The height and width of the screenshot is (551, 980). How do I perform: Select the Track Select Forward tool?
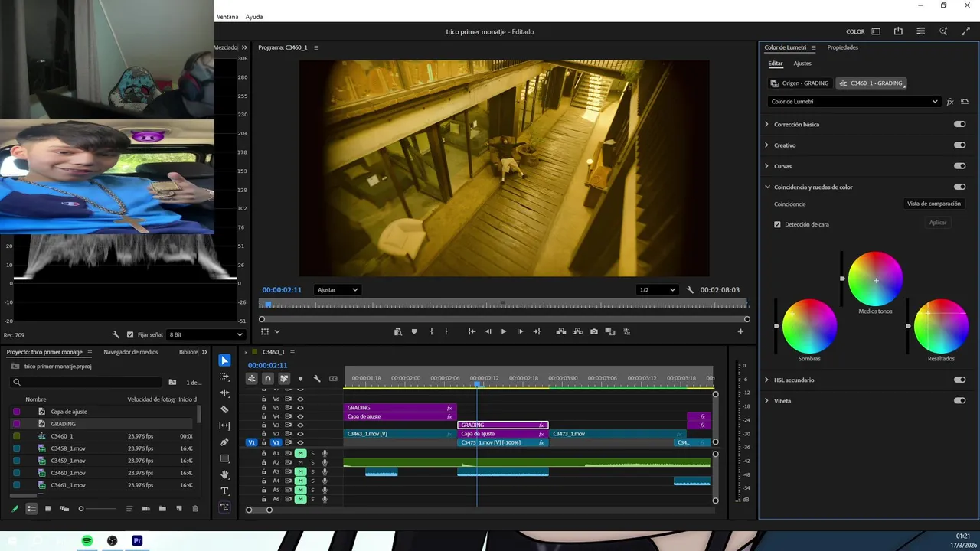(224, 377)
